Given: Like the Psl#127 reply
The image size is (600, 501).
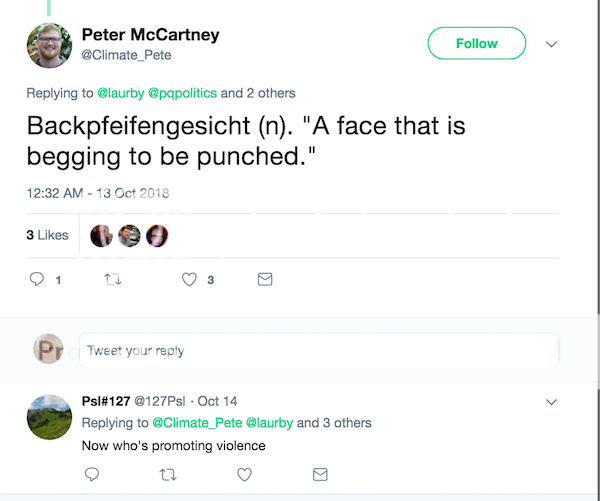Looking at the screenshot, I should pyautogui.click(x=243, y=473).
